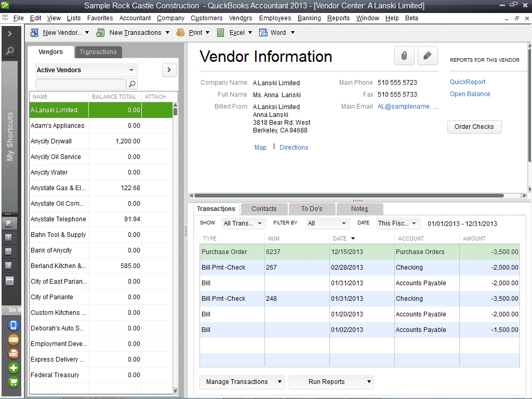Viewport: 532px width, 399px height.
Task: Select Purchase Order 6237 transaction row
Action: pos(360,252)
